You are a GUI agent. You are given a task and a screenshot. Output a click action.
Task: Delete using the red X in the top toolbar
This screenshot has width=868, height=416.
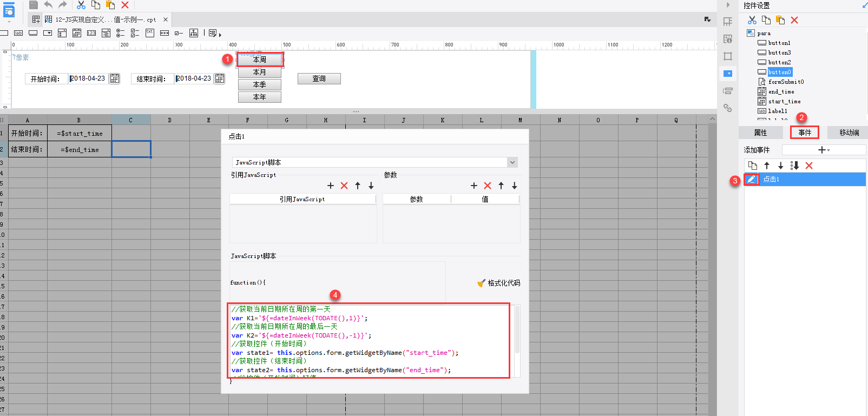coord(125,5)
